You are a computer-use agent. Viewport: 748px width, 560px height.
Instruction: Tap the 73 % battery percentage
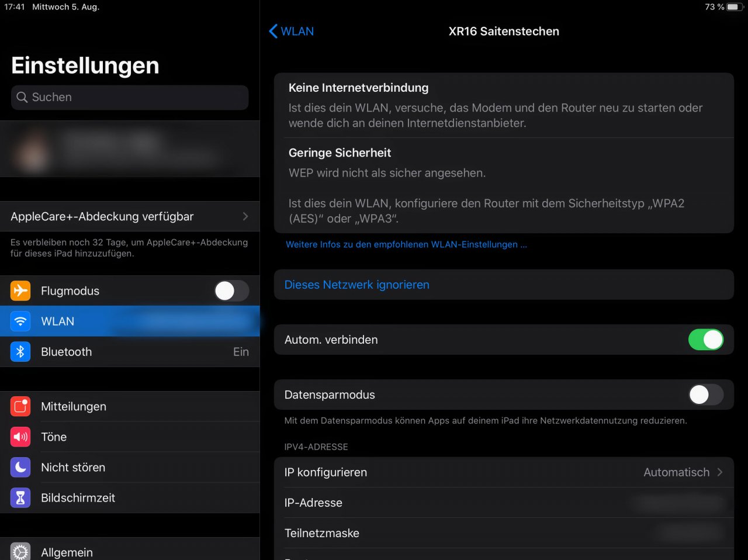tap(714, 7)
